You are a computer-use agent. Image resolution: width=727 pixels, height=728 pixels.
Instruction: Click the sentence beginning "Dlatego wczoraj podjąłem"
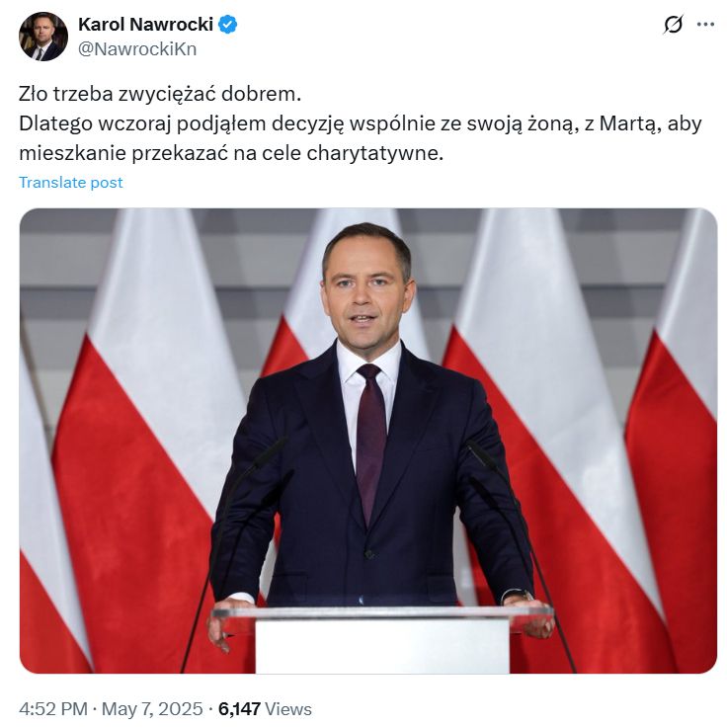361,138
